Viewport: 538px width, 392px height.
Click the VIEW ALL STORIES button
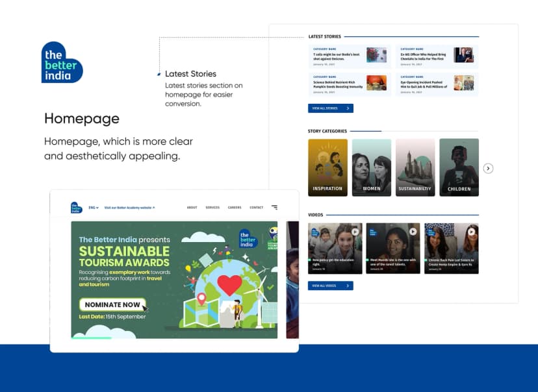click(331, 108)
